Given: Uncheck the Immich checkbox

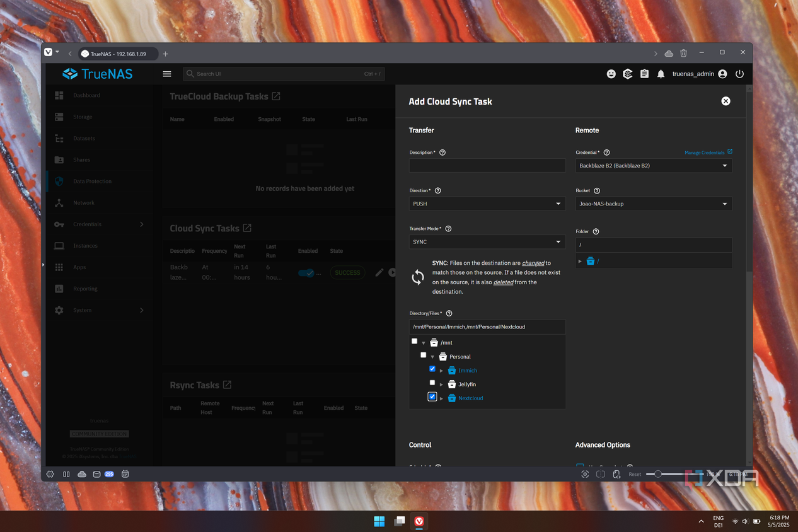Looking at the screenshot, I should click(x=432, y=369).
